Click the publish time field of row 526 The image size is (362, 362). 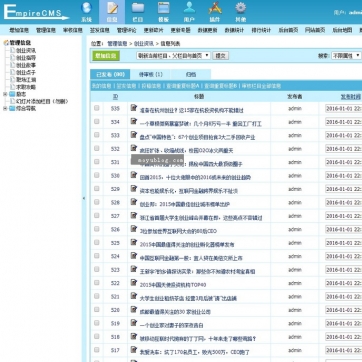(343, 230)
